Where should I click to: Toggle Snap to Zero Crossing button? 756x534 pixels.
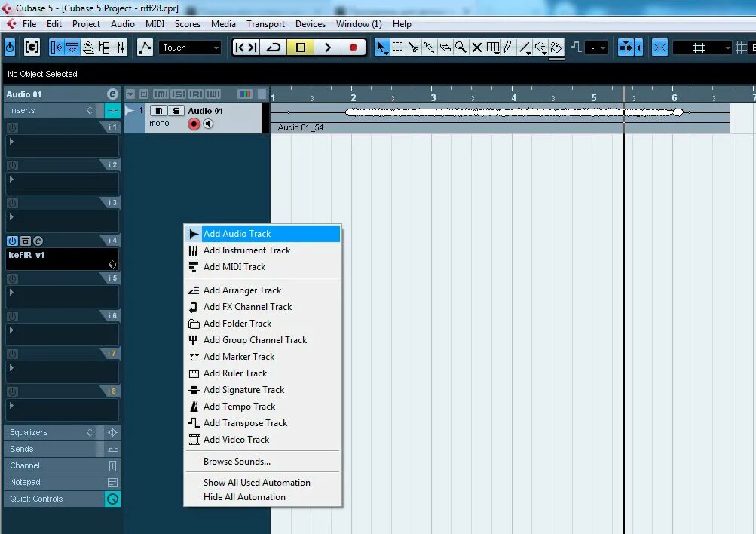660,48
